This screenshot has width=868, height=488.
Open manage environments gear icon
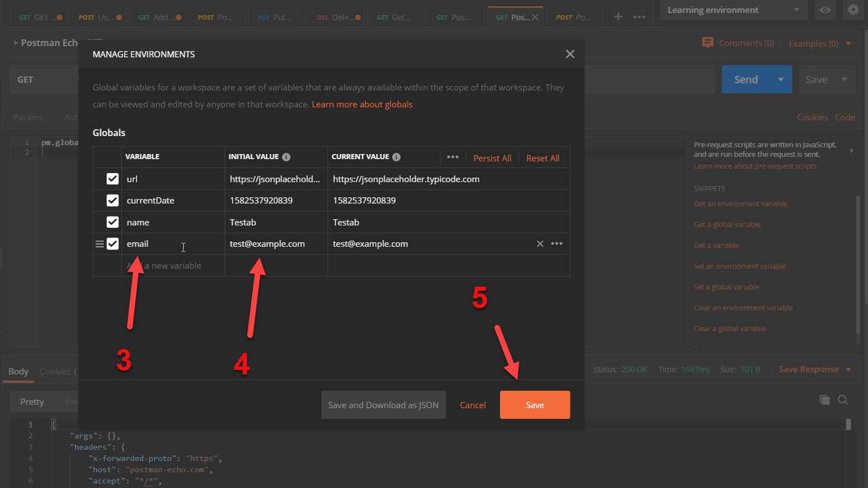853,10
